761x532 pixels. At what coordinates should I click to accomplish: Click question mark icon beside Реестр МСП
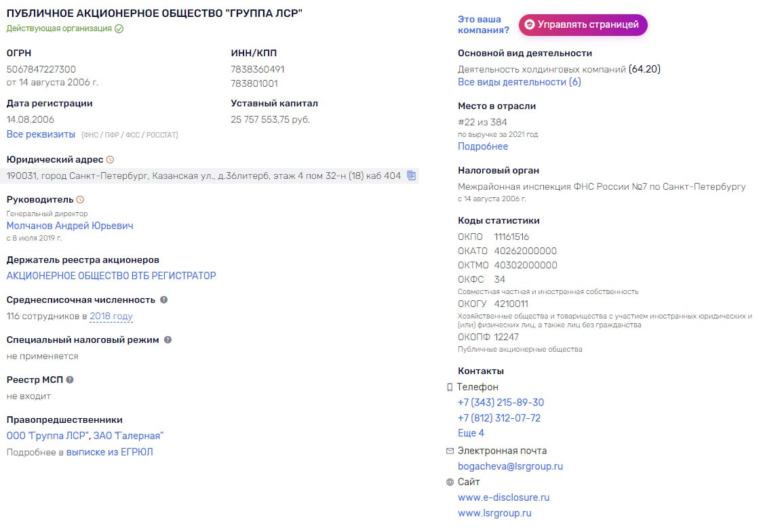pyautogui.click(x=70, y=380)
